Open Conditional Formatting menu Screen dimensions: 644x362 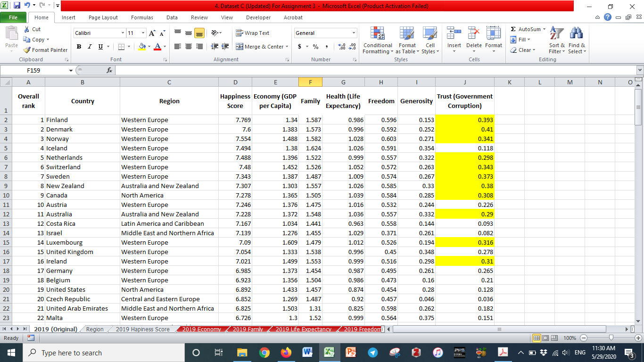coord(378,40)
